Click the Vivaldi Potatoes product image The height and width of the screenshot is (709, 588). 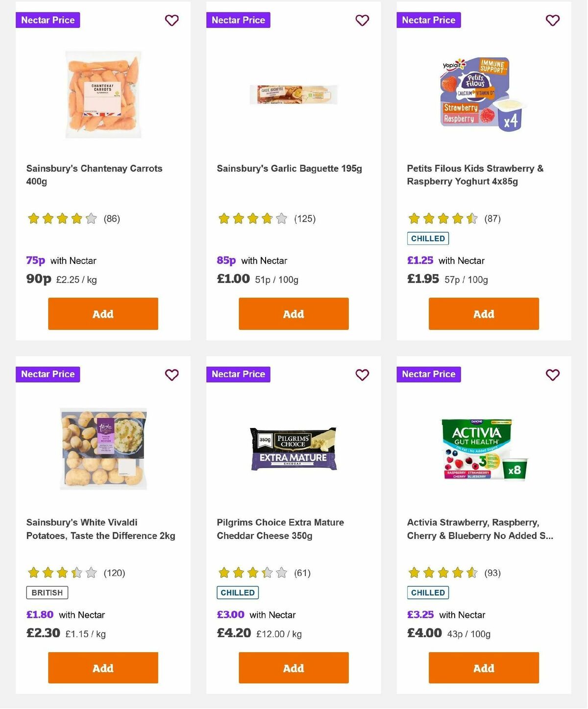[102, 449]
